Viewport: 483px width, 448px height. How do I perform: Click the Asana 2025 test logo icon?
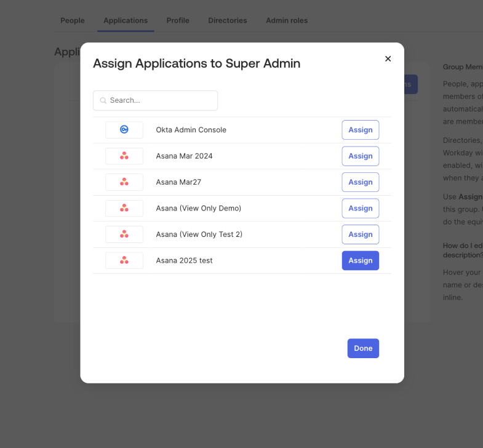pyautogui.click(x=124, y=261)
